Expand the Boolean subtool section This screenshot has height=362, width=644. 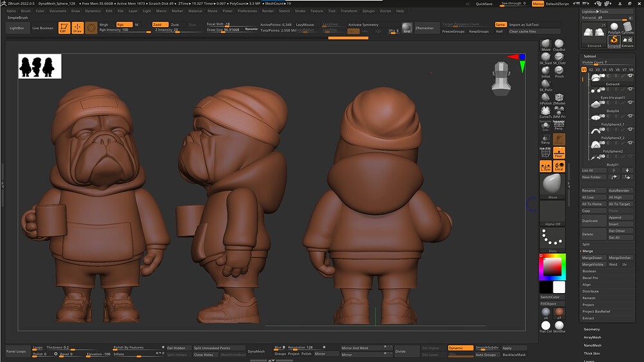click(x=589, y=271)
